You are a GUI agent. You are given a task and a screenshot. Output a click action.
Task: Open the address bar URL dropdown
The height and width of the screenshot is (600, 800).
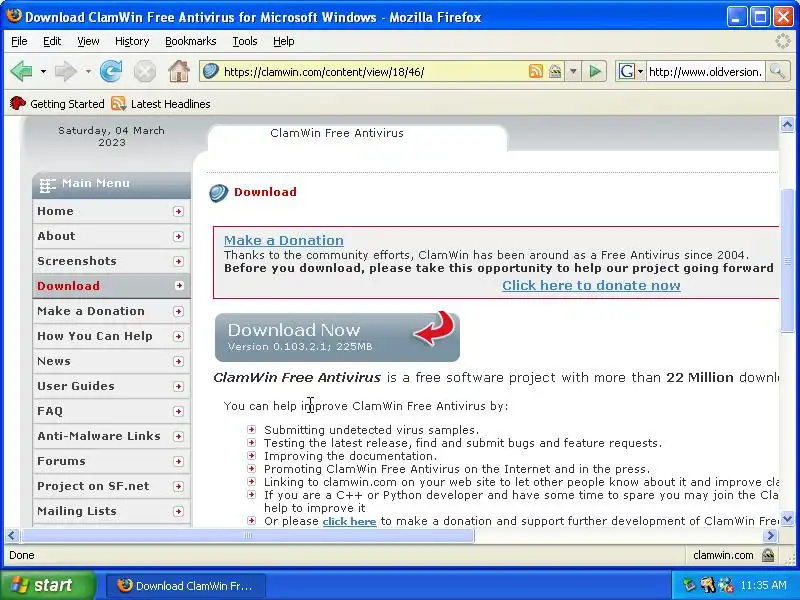[x=573, y=71]
